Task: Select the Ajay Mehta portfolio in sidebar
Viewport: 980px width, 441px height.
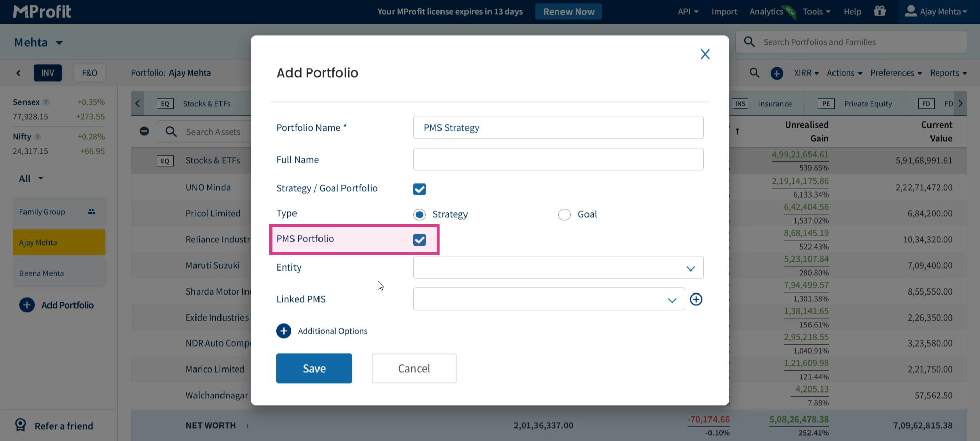Action: point(59,242)
